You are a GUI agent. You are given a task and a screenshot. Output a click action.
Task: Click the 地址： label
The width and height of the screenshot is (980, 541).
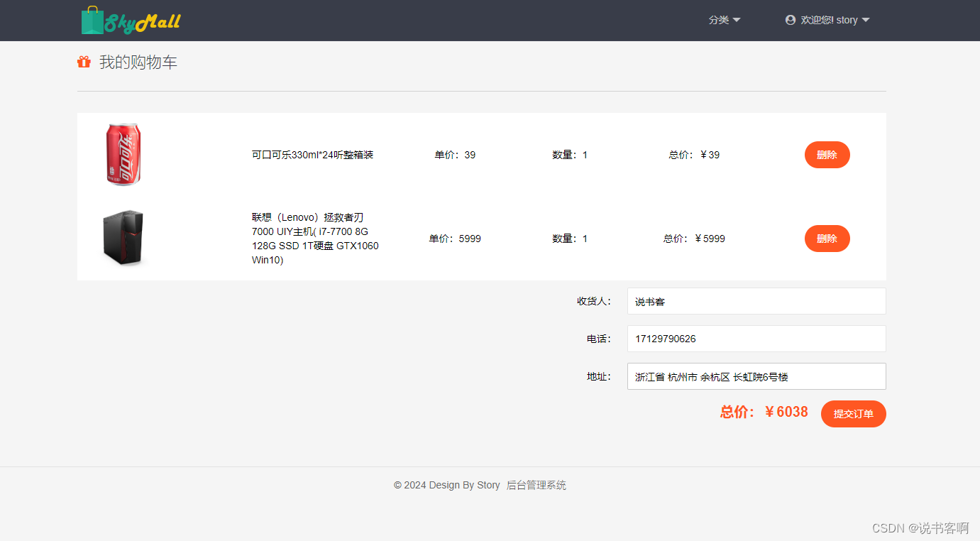click(599, 376)
